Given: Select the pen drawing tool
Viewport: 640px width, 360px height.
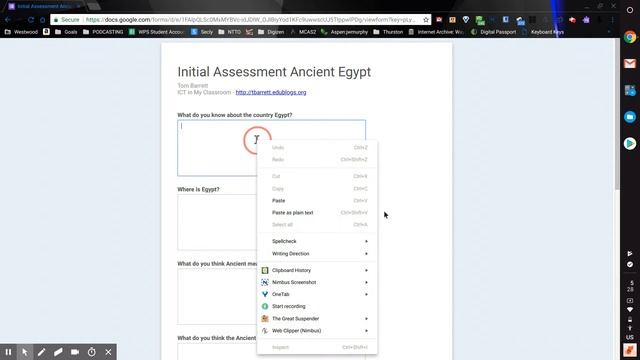Looking at the screenshot, I should (42, 352).
